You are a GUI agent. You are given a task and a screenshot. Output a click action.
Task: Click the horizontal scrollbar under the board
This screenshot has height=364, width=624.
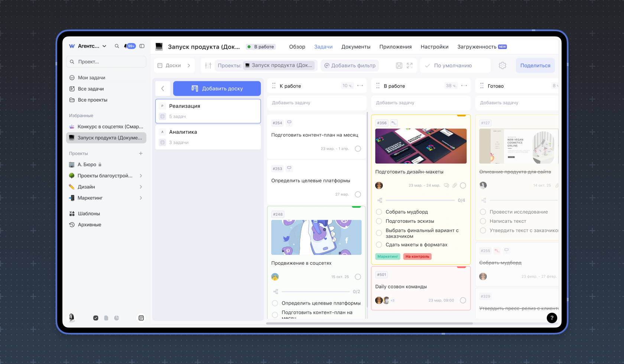369,323
